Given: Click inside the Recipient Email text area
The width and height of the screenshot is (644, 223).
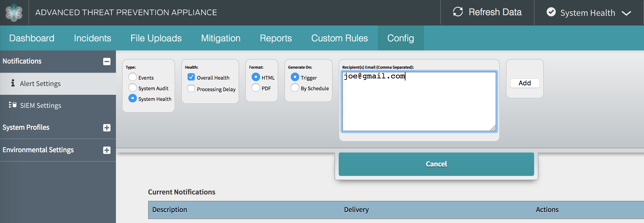Looking at the screenshot, I should pyautogui.click(x=419, y=103).
